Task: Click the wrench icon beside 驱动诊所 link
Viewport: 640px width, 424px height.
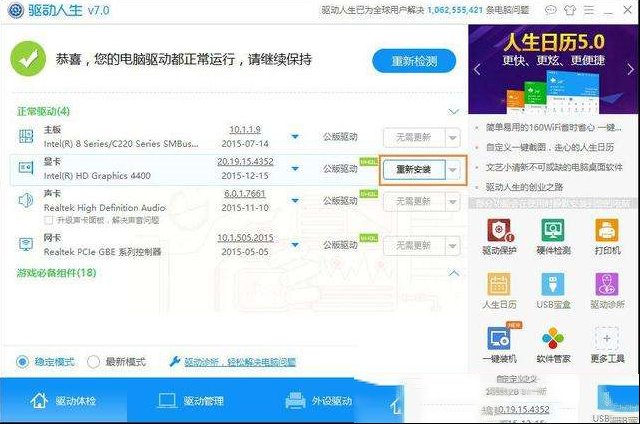Action: tap(175, 361)
